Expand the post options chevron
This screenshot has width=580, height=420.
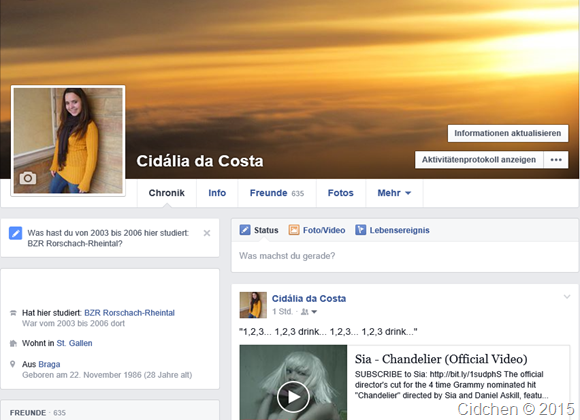click(567, 296)
